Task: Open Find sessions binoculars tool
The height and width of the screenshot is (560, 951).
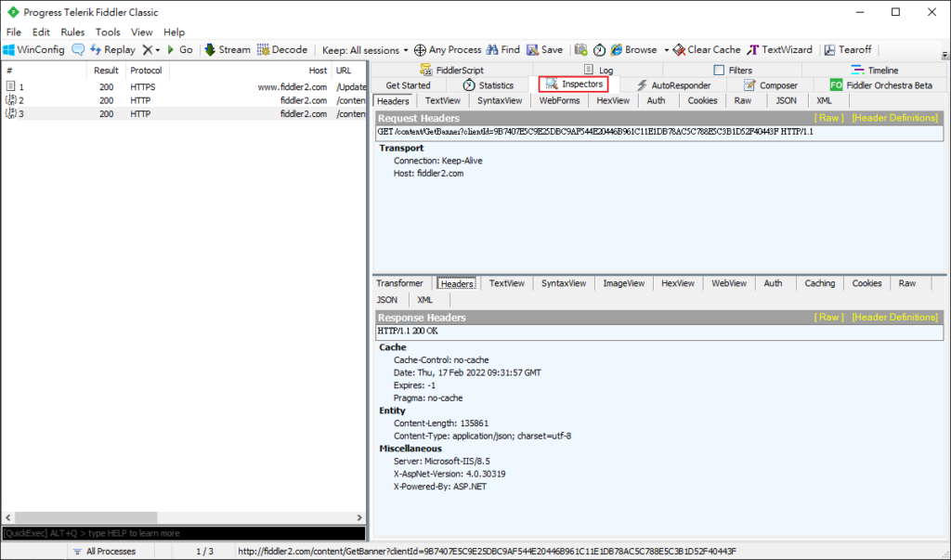Action: tap(503, 50)
